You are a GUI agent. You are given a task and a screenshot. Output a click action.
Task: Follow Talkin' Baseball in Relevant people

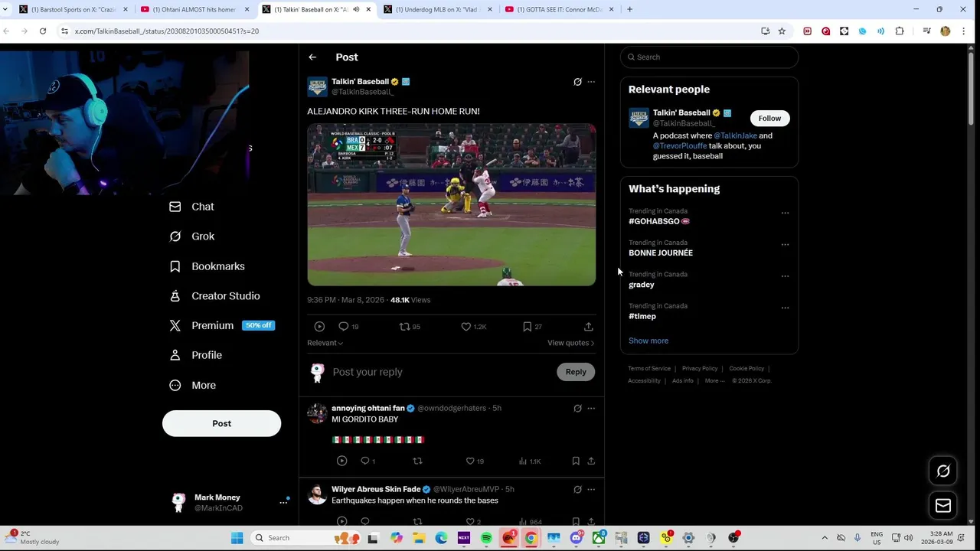(x=769, y=118)
